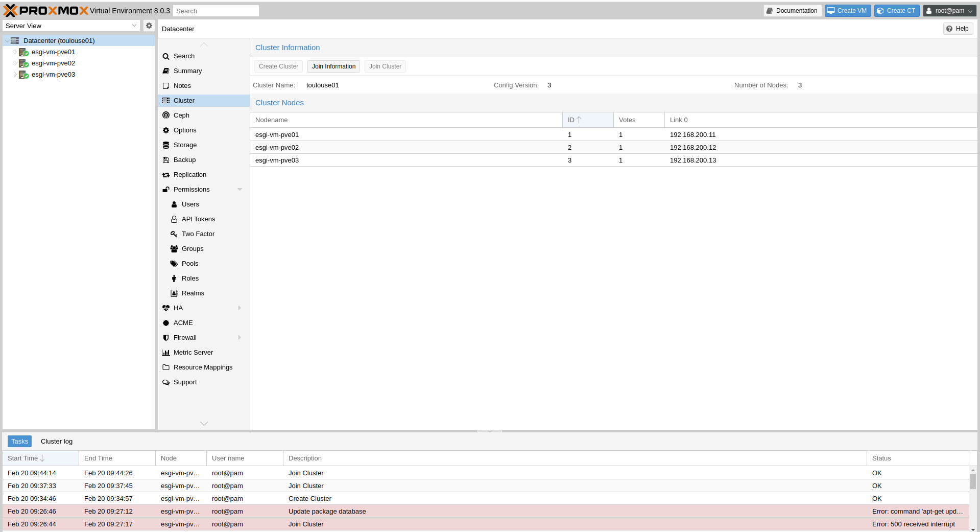Click the sidebar scroll-down chevron
Image resolution: width=980 pixels, height=532 pixels.
pos(204,424)
